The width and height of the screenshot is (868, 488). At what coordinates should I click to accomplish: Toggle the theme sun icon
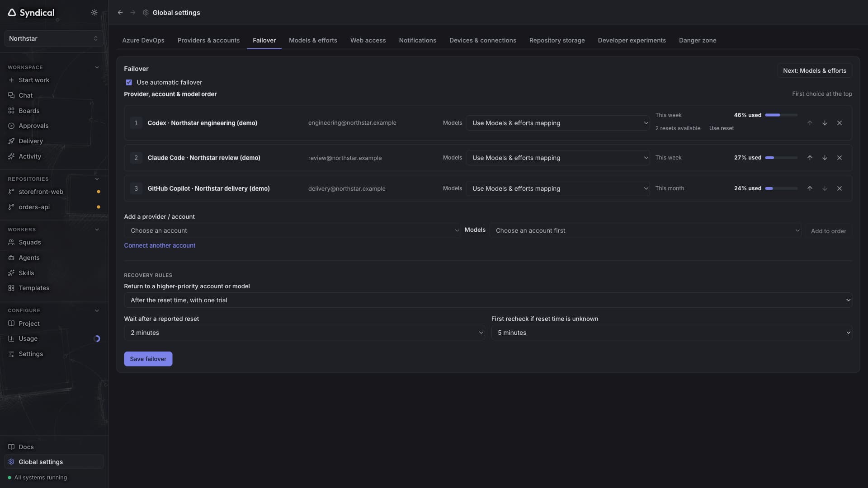click(x=94, y=13)
